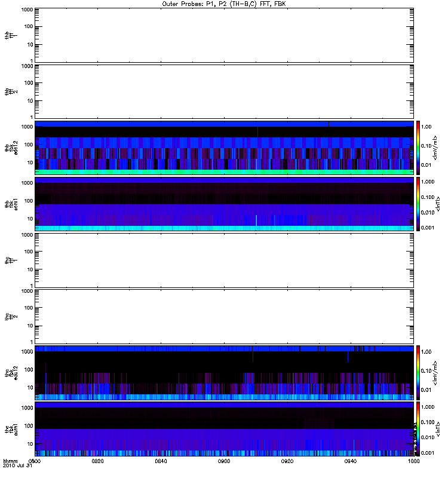Click the <|nT|> units label of thb scm1
This screenshot has width=448, height=478.
pyautogui.click(x=438, y=204)
